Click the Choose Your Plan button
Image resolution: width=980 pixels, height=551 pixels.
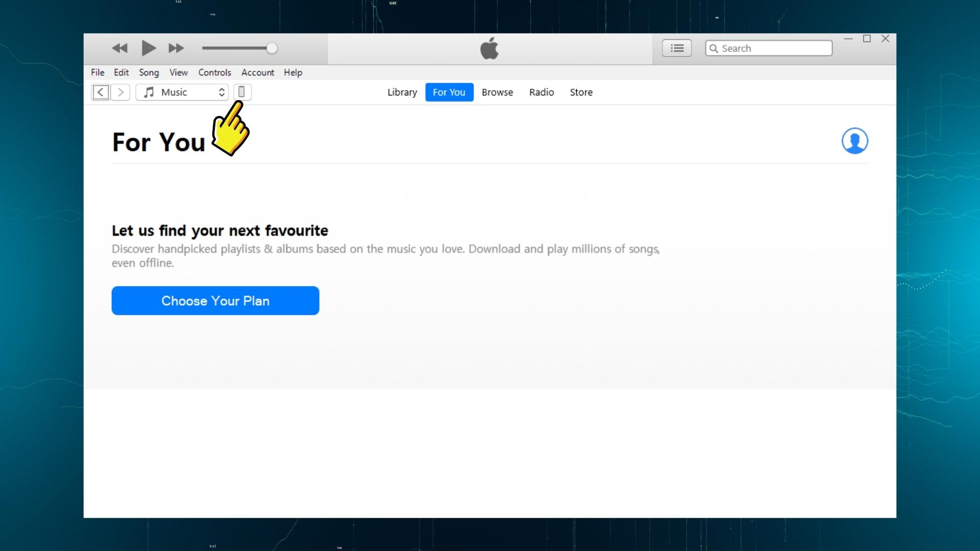click(215, 300)
